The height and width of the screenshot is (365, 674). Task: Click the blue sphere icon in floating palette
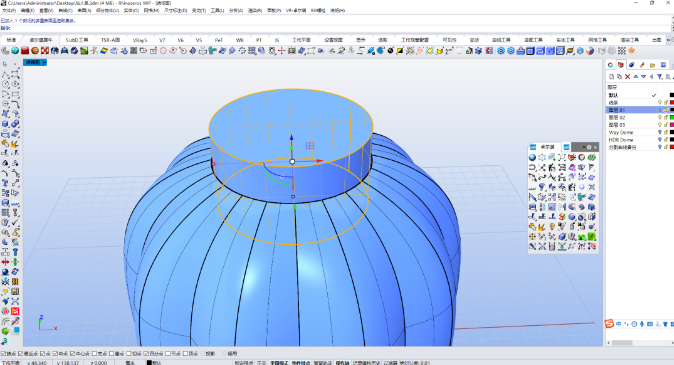pos(532,157)
